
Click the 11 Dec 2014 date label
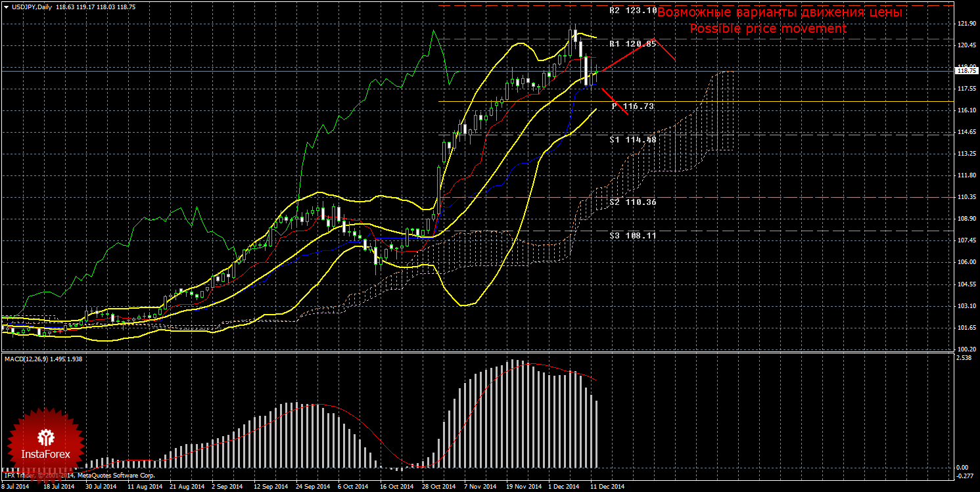(x=607, y=487)
